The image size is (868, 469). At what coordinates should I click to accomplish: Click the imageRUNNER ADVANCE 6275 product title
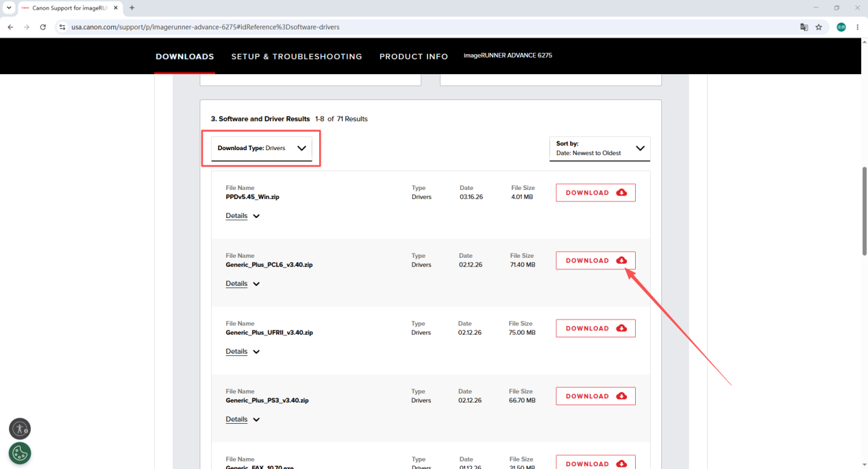click(508, 56)
